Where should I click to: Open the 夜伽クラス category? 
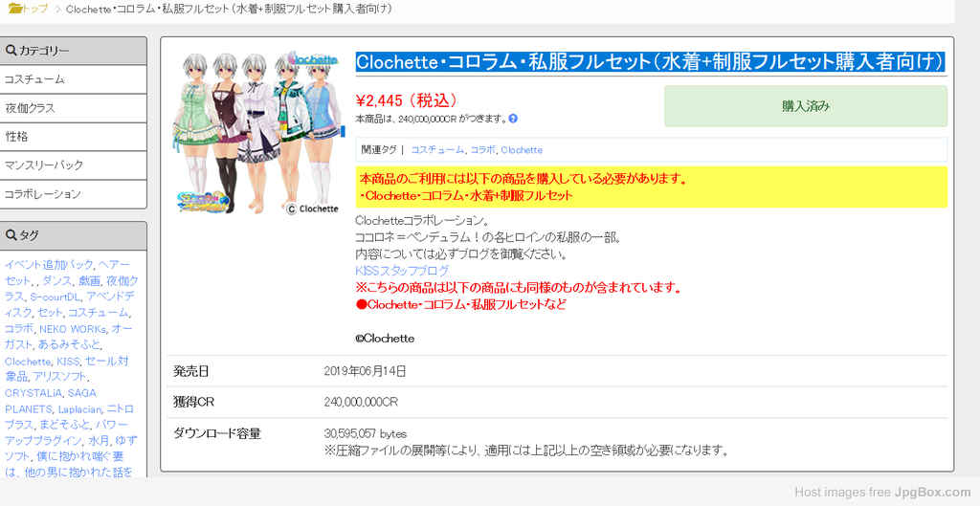click(73, 108)
